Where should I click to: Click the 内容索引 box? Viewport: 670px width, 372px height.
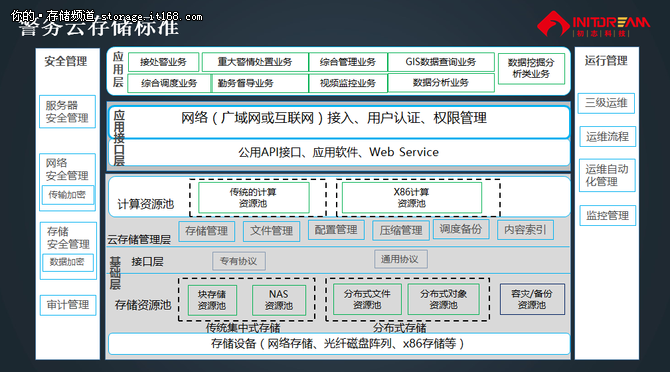tap(526, 230)
